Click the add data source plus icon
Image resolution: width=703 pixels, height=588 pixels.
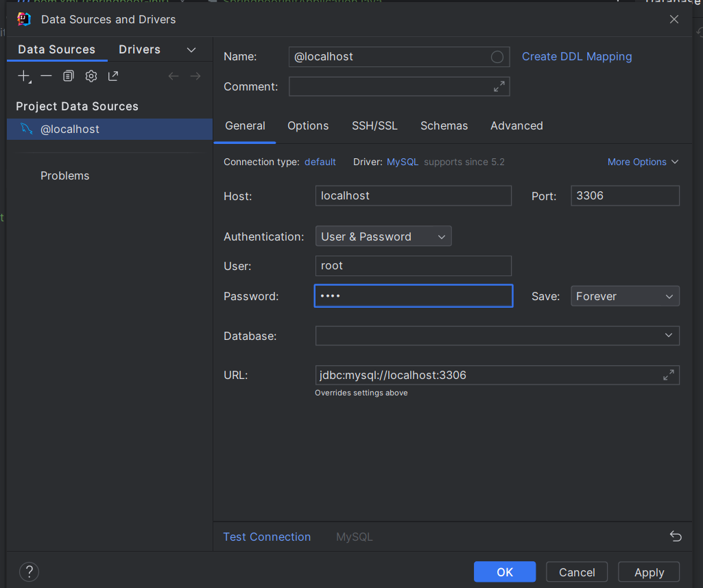[24, 76]
